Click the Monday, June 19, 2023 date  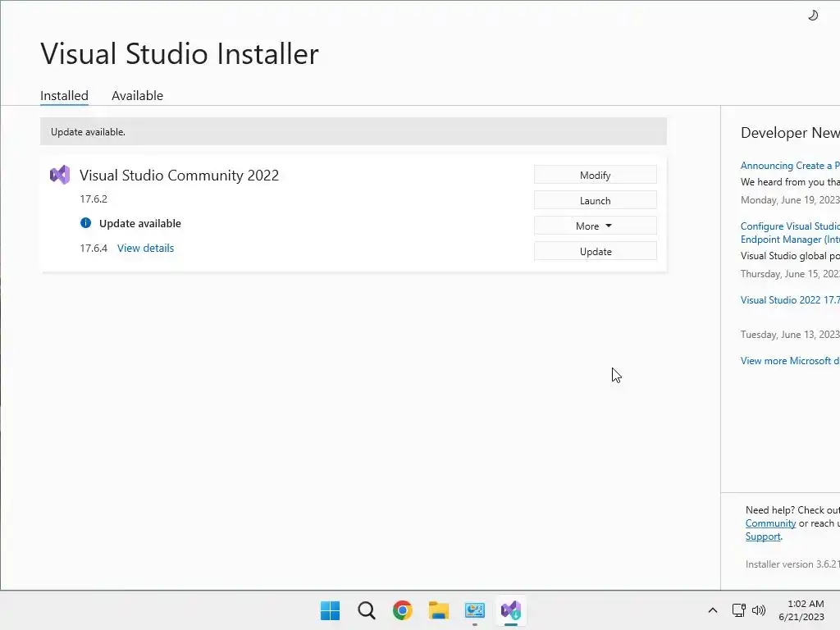(790, 200)
